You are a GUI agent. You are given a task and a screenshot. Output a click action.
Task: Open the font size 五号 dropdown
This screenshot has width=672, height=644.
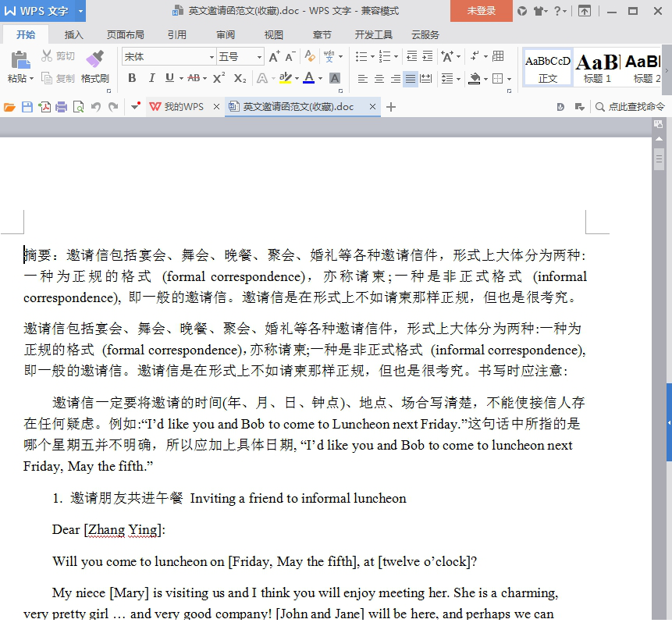click(259, 57)
